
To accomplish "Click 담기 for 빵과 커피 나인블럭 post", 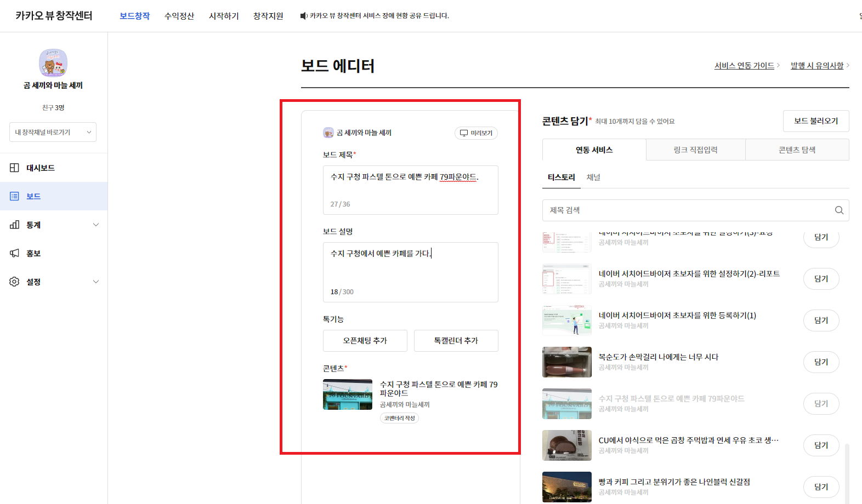I will pos(821,487).
